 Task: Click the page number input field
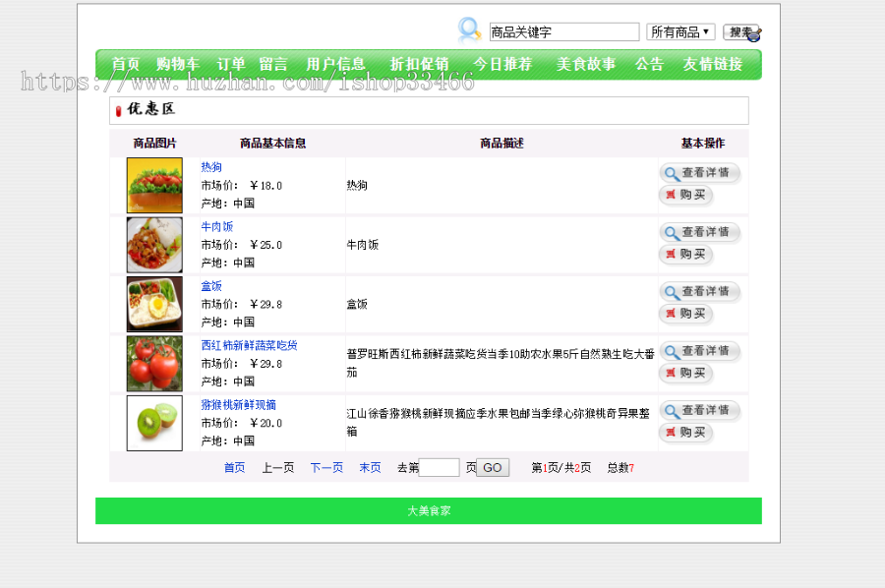click(440, 467)
